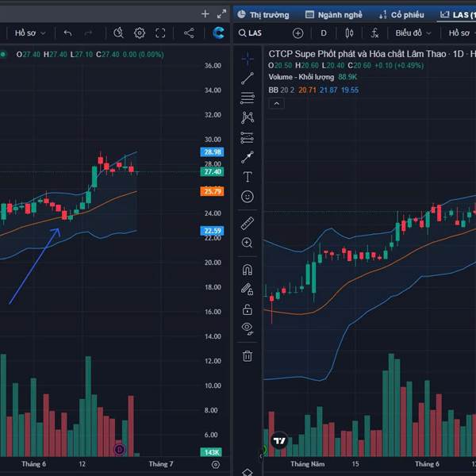Switch to the Cổ phiếu tab
The height and width of the screenshot is (476, 476).
click(x=401, y=14)
